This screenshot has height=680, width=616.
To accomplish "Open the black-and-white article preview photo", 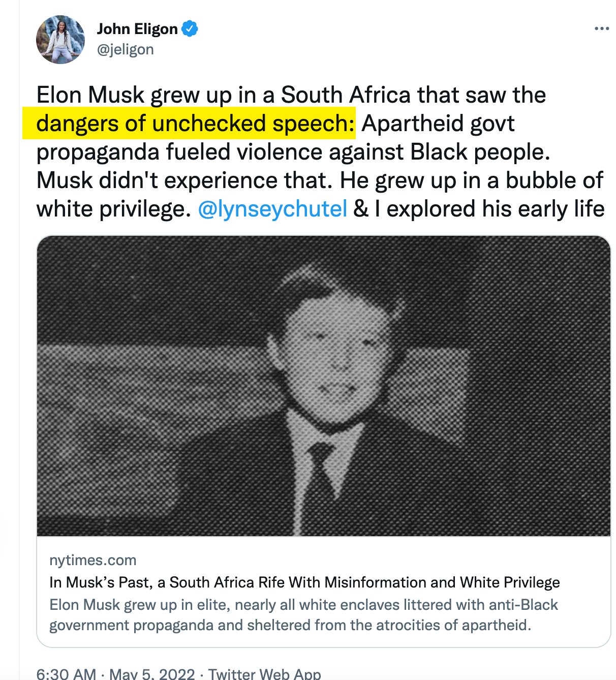I will 324,386.
